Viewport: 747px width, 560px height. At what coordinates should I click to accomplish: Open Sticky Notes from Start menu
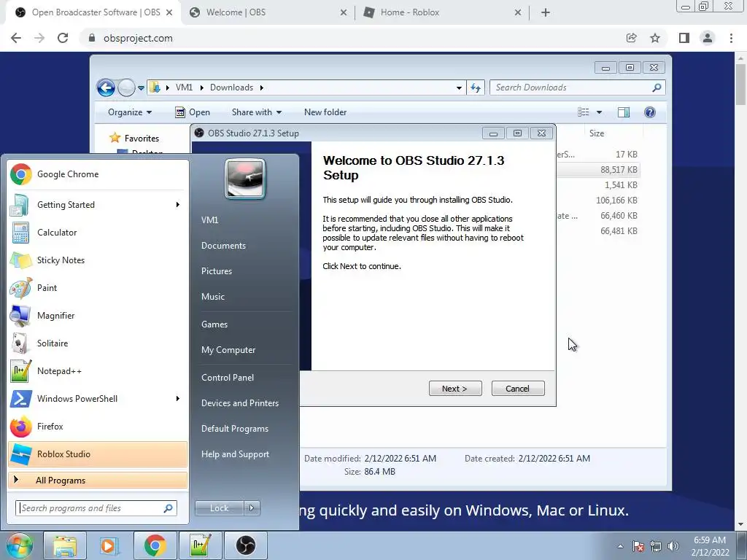pos(98,260)
